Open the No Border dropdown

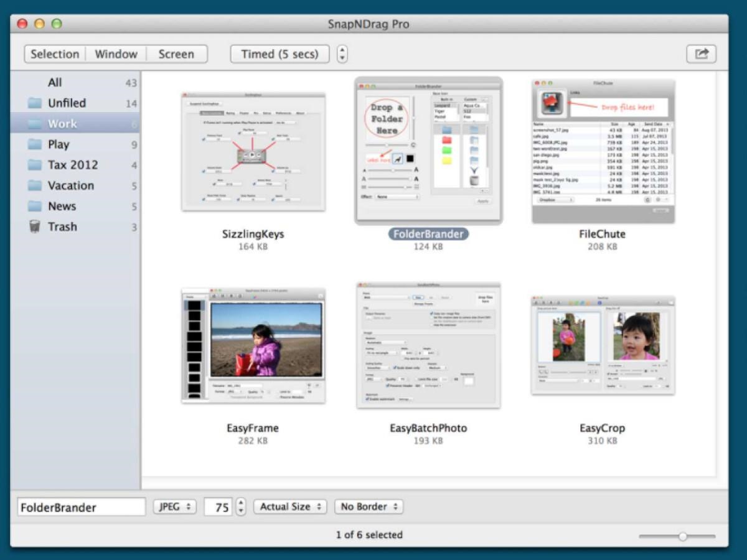click(369, 506)
